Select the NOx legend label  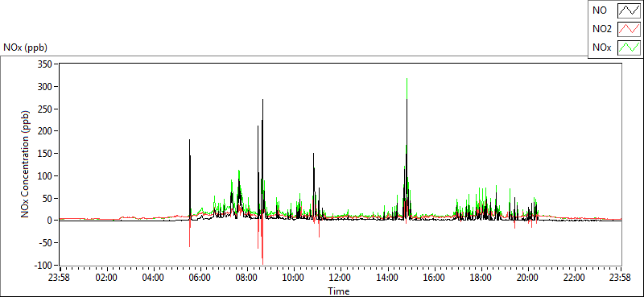[x=601, y=47]
